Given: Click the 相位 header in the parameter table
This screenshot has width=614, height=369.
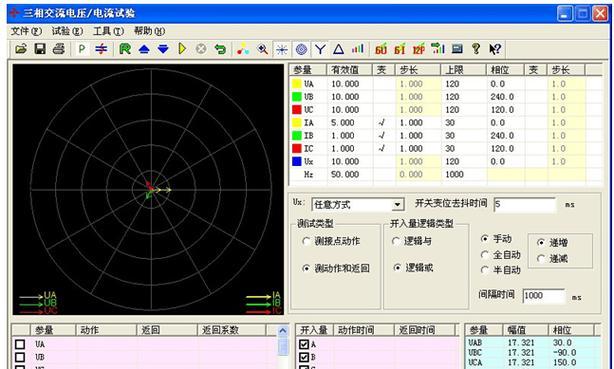Looking at the screenshot, I should (505, 70).
